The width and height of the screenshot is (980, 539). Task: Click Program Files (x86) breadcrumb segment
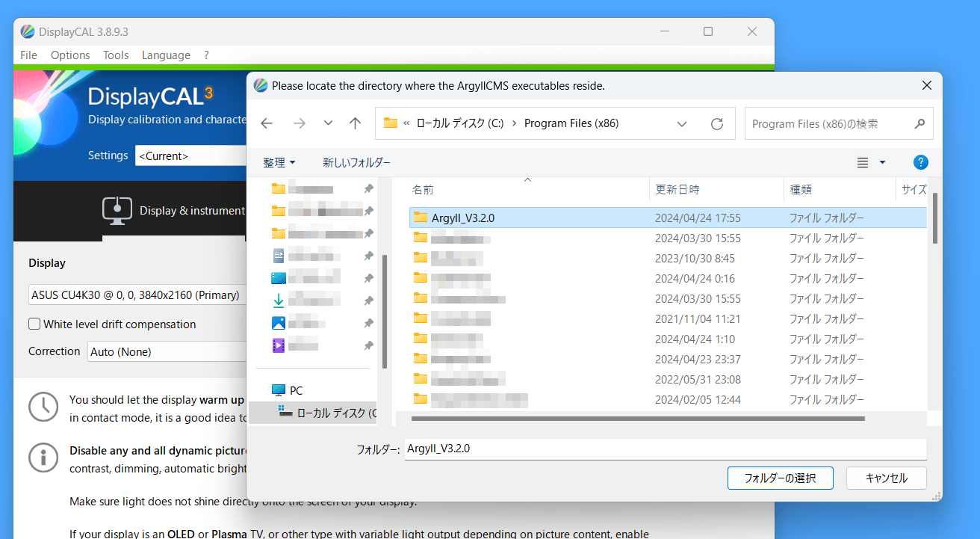click(x=571, y=123)
